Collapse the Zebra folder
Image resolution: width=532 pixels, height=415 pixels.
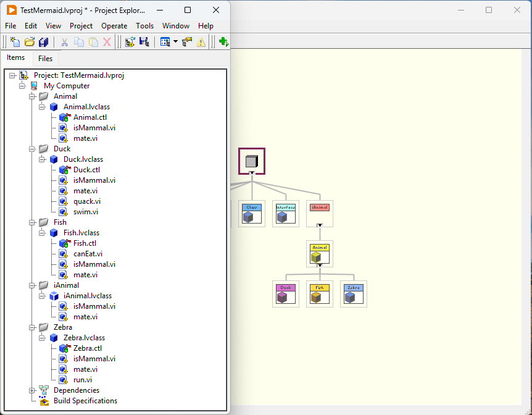[x=32, y=327]
